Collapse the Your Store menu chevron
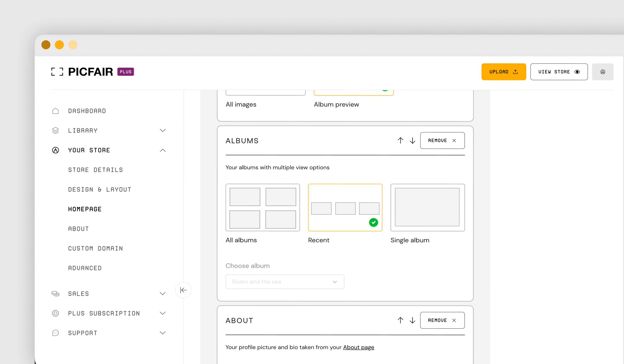The width and height of the screenshot is (624, 364). (162, 150)
